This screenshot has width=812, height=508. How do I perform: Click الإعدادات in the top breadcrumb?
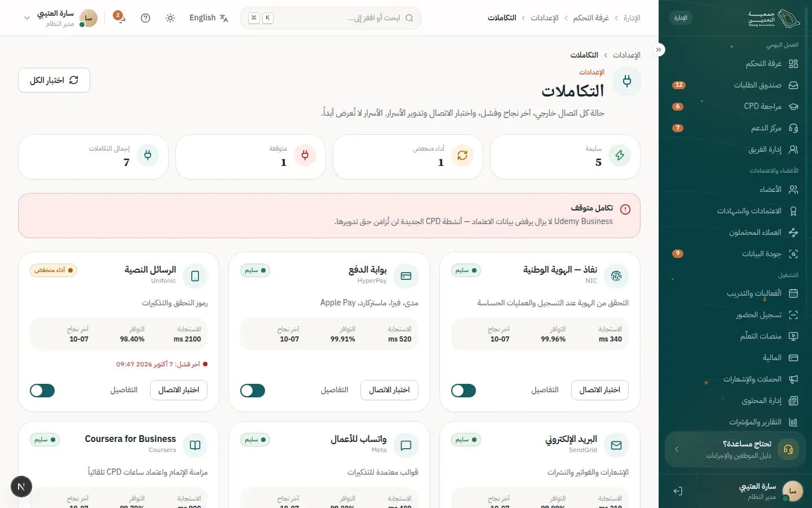click(545, 18)
